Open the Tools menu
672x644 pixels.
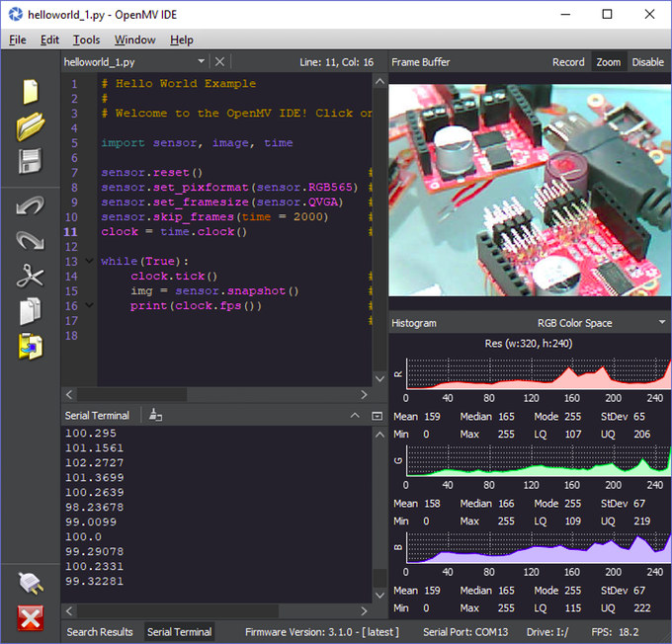click(x=86, y=40)
